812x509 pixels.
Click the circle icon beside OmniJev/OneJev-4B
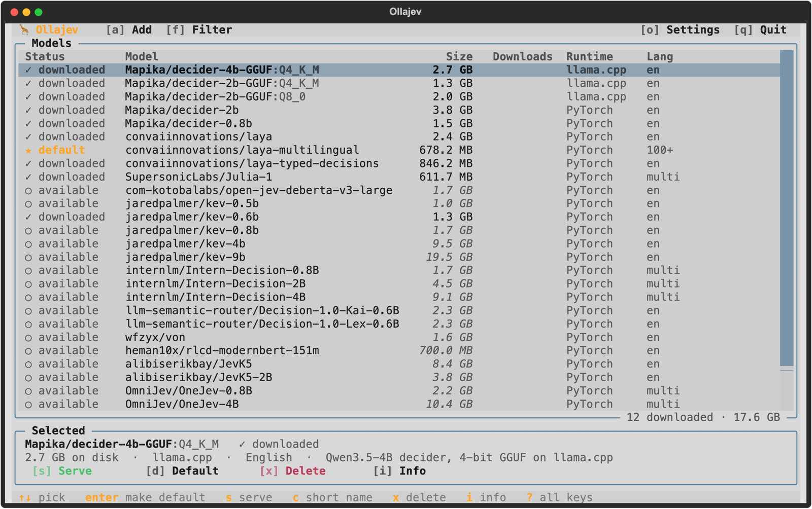click(28, 405)
